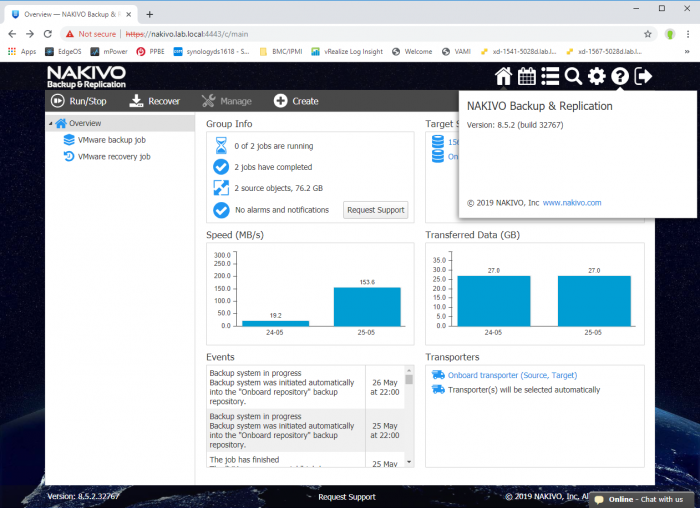The image size is (700, 508).
Task: Click the 24-05 transferred data bar
Action: coord(494,301)
